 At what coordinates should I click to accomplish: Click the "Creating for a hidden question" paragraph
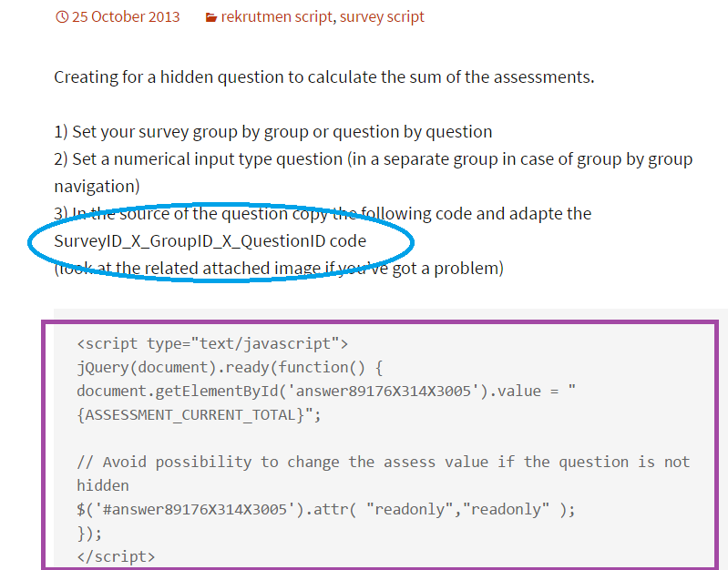click(323, 76)
